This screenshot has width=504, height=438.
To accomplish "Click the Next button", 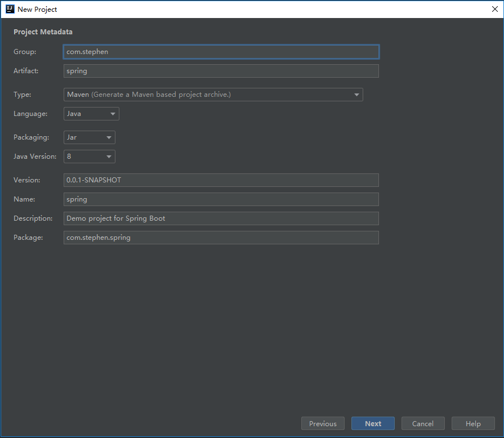I will tap(373, 424).
